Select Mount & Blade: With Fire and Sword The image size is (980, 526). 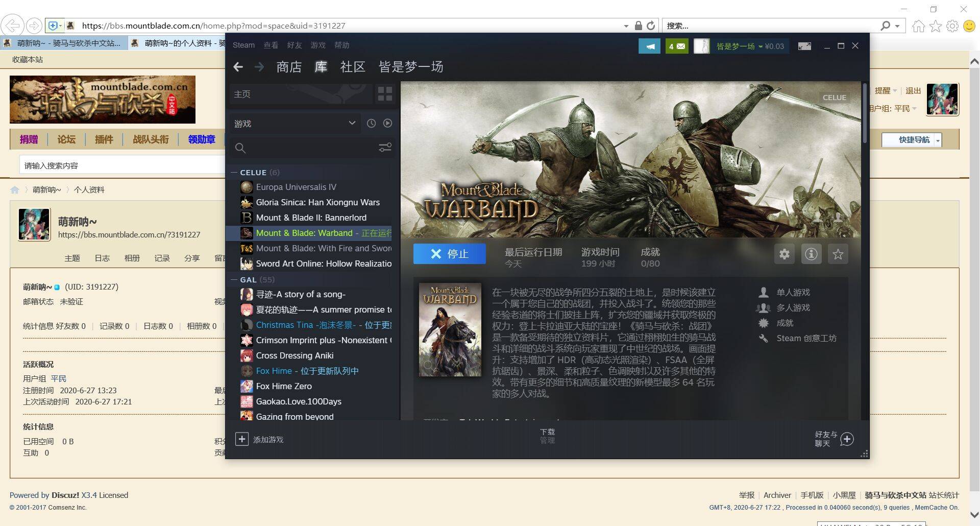(310, 248)
